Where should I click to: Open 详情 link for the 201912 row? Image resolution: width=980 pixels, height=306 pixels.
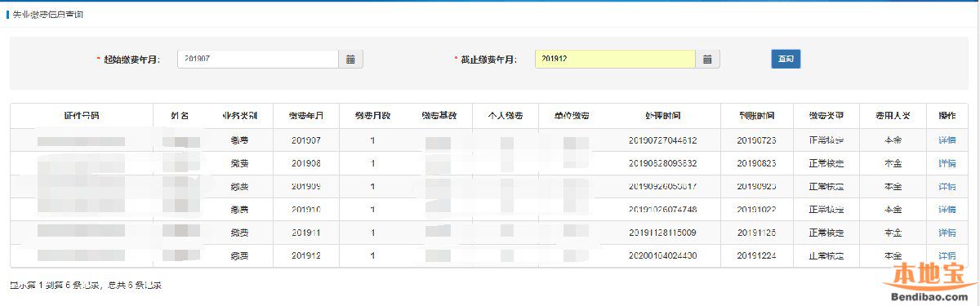(947, 256)
